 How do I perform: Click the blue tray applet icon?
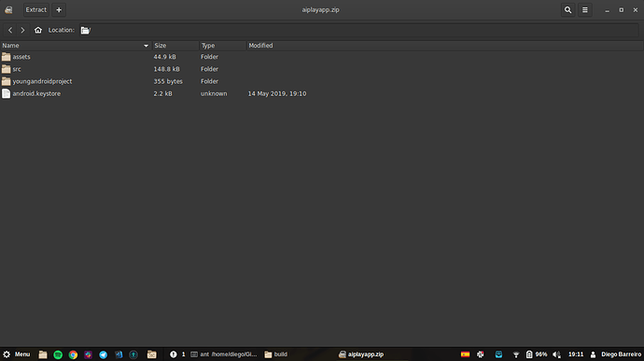click(498, 354)
